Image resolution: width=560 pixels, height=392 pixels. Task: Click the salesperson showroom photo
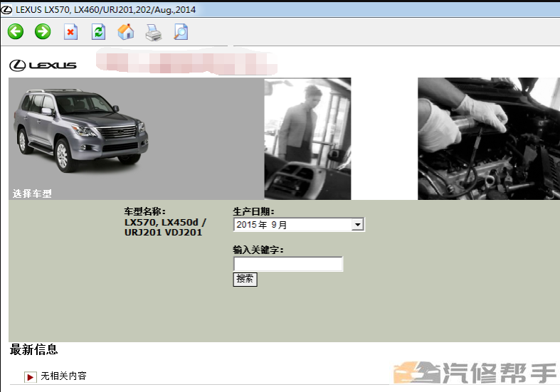(x=307, y=139)
